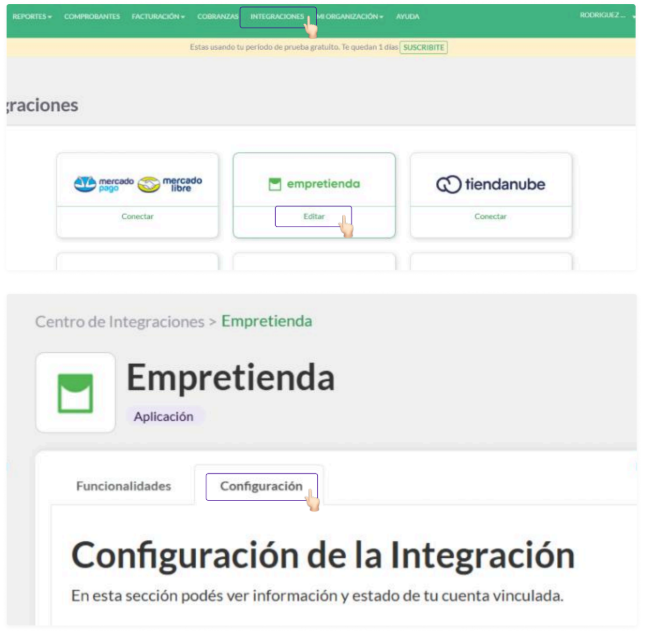The image size is (647, 635).
Task: Click the Mercado Libre logo
Action: click(x=170, y=184)
